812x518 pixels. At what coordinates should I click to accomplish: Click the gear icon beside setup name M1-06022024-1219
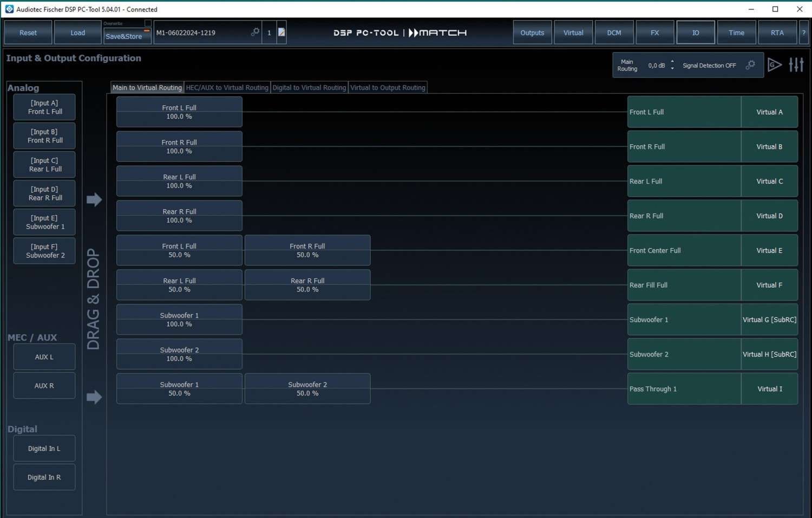click(255, 33)
